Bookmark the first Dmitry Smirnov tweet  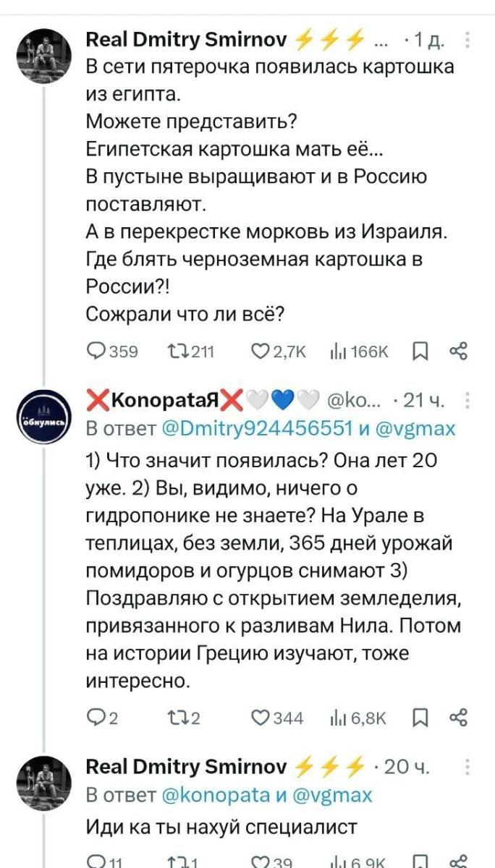point(419,352)
